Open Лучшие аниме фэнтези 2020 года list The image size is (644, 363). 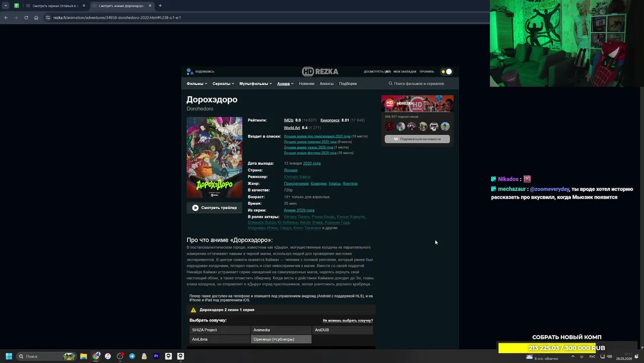[x=310, y=153]
